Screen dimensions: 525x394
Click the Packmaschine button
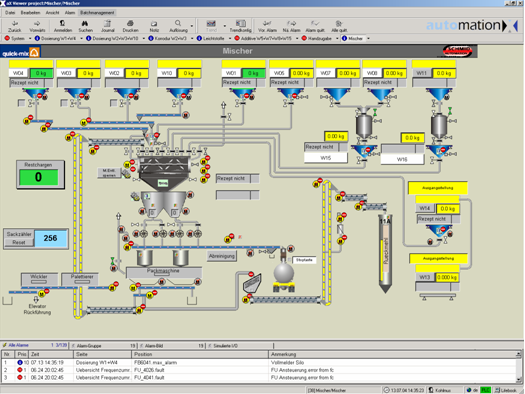(x=164, y=272)
